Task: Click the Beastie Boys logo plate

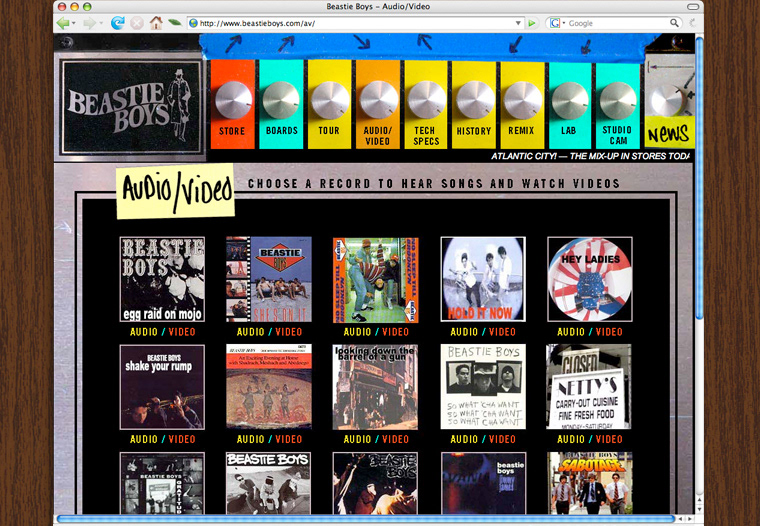Action: [131, 107]
